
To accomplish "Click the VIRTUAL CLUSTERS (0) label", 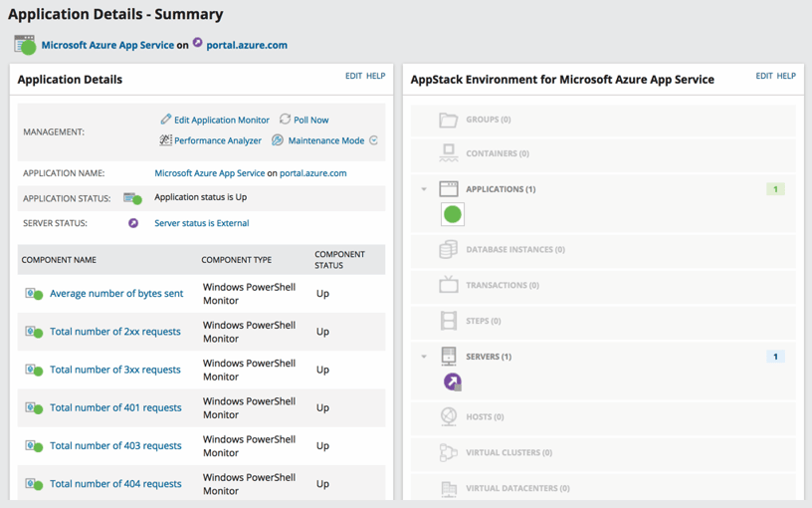I will coord(509,452).
